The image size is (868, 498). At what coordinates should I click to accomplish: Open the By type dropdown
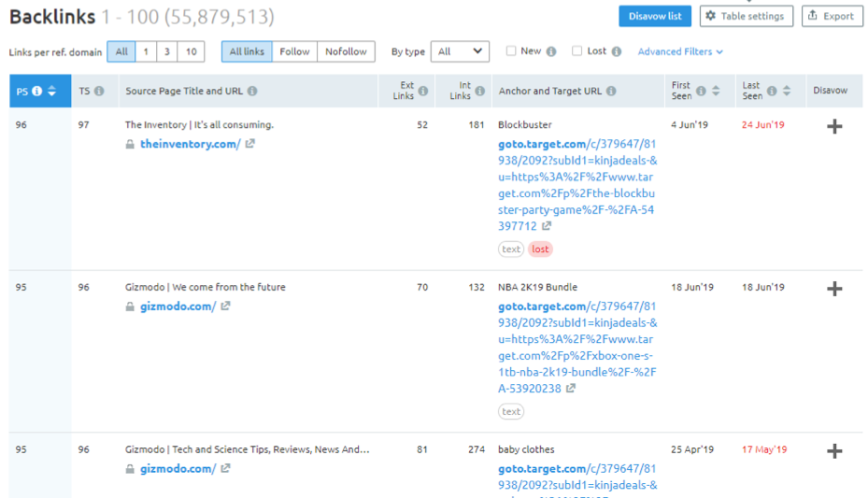pyautogui.click(x=460, y=51)
